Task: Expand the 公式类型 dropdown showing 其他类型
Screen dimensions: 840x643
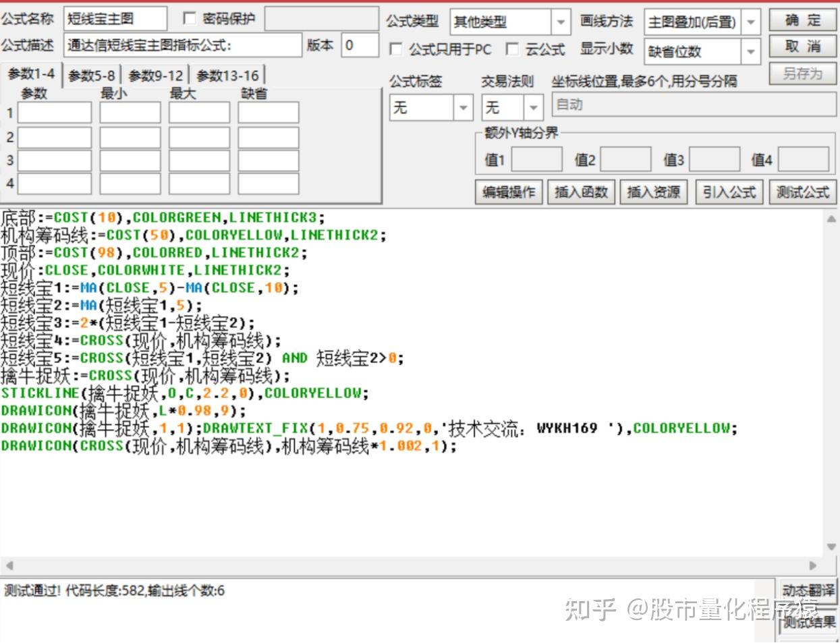Action: pos(560,22)
